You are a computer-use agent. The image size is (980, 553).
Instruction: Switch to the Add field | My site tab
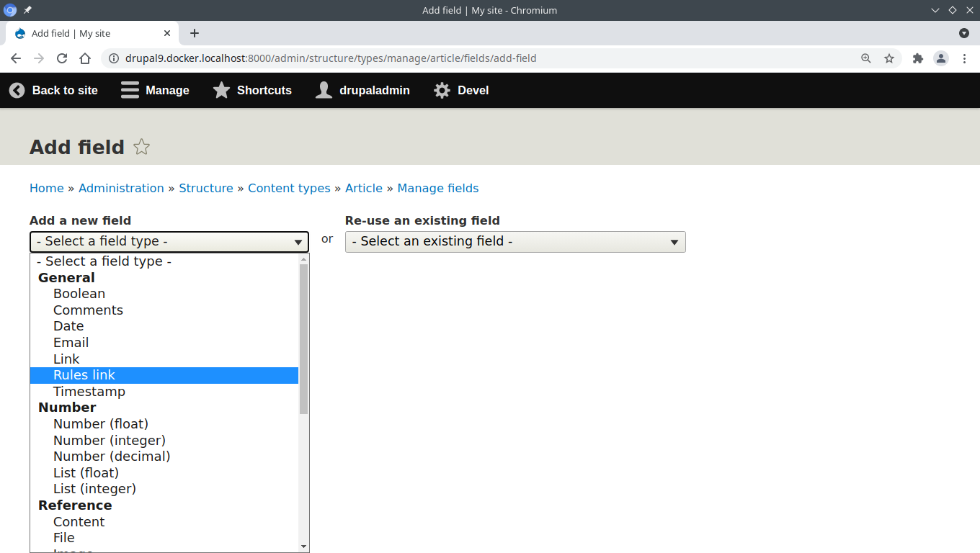pos(86,33)
